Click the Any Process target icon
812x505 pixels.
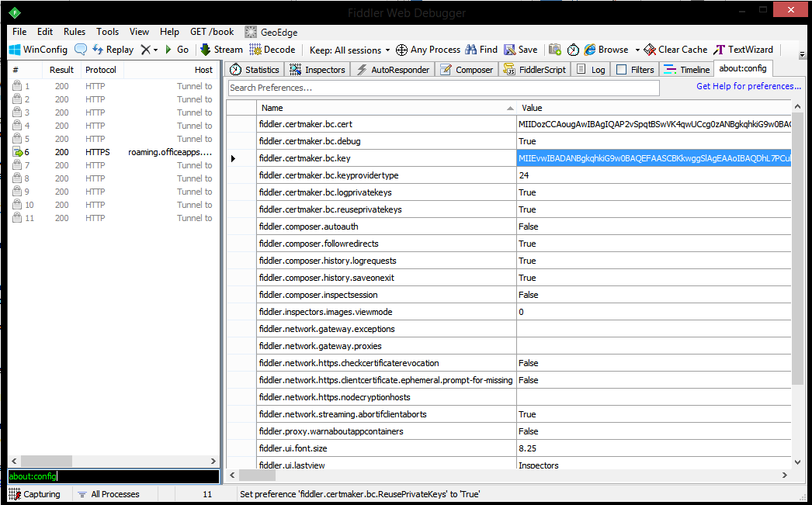[401, 50]
